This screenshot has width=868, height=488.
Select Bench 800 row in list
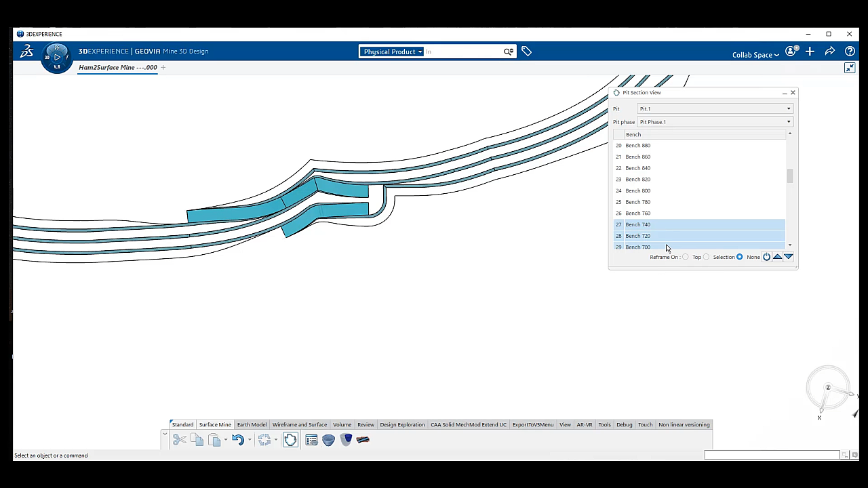click(x=637, y=190)
